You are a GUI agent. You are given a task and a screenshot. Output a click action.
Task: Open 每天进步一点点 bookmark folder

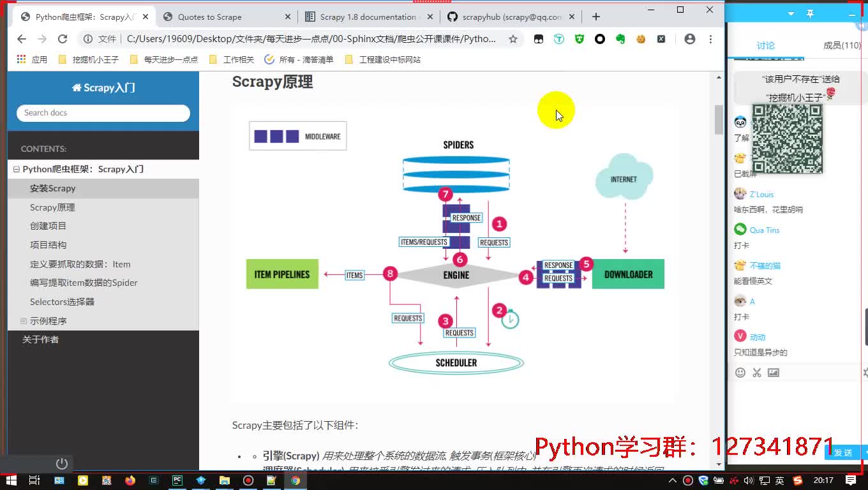click(x=164, y=59)
